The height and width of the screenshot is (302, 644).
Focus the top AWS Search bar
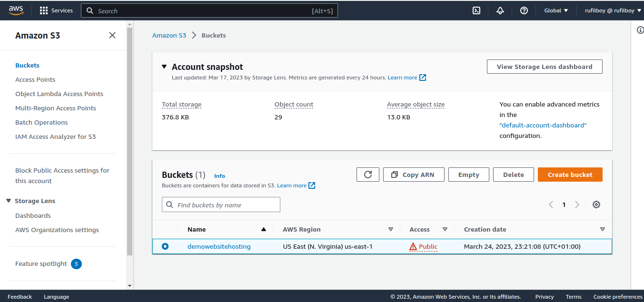tap(209, 10)
